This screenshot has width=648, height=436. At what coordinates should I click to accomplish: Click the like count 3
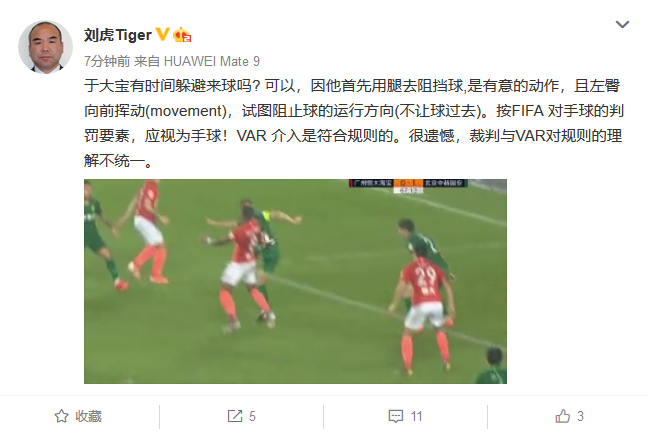pos(580,416)
